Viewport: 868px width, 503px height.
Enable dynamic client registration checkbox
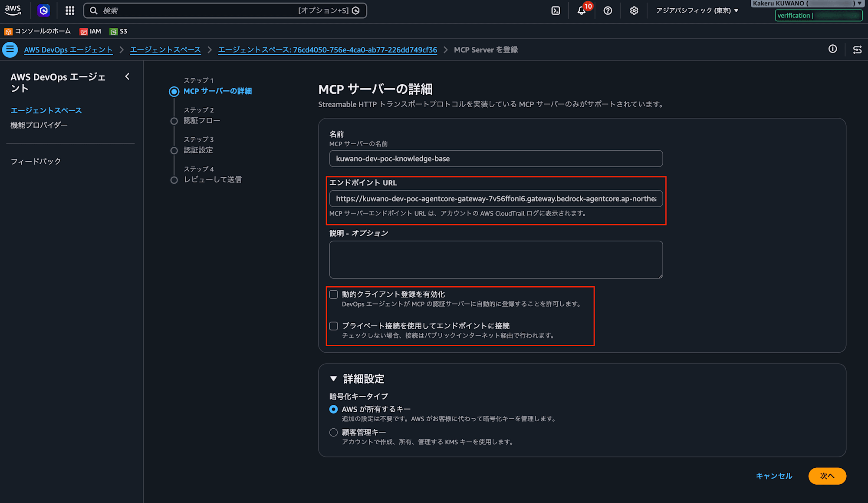point(333,295)
